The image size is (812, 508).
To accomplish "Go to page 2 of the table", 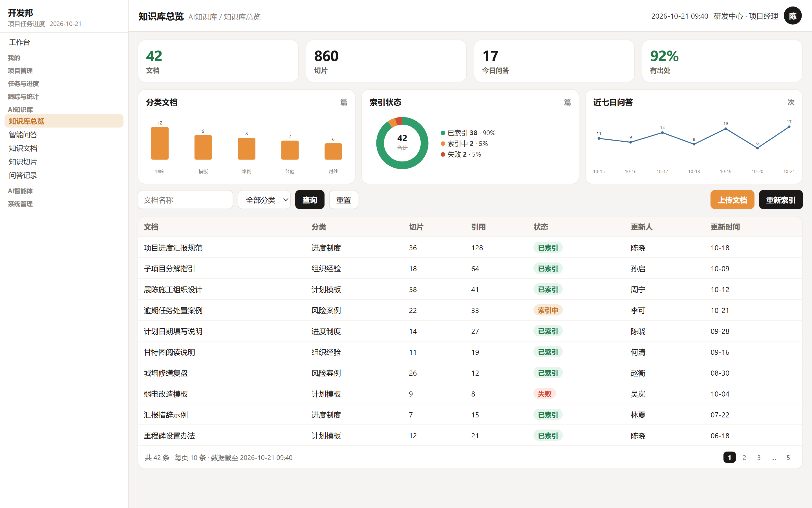I will [x=744, y=457].
